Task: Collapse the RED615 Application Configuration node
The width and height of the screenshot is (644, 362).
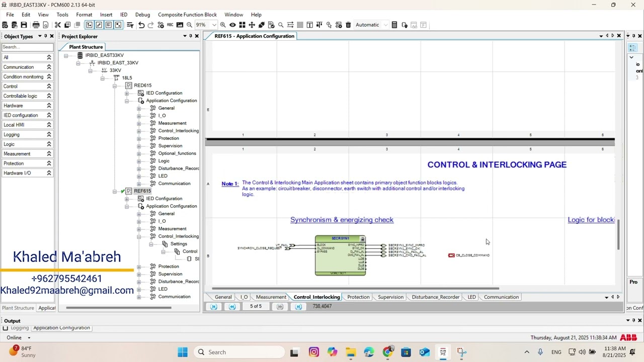Action: click(x=127, y=101)
